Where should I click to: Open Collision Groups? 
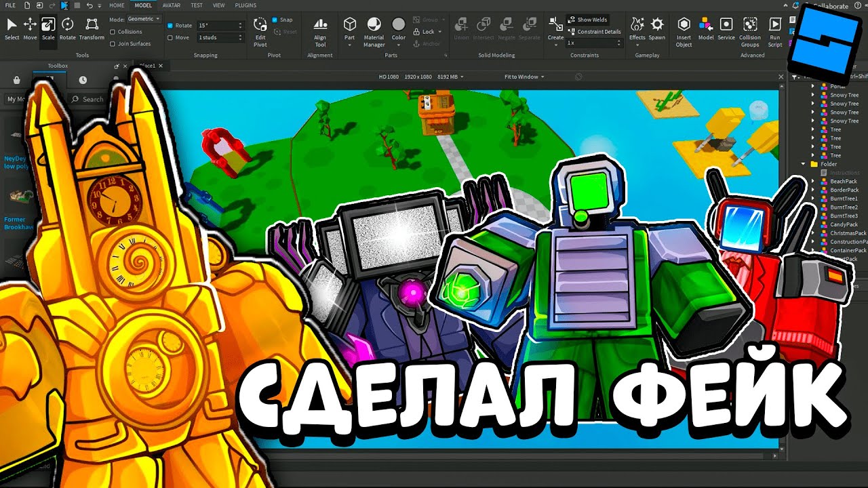tap(750, 31)
